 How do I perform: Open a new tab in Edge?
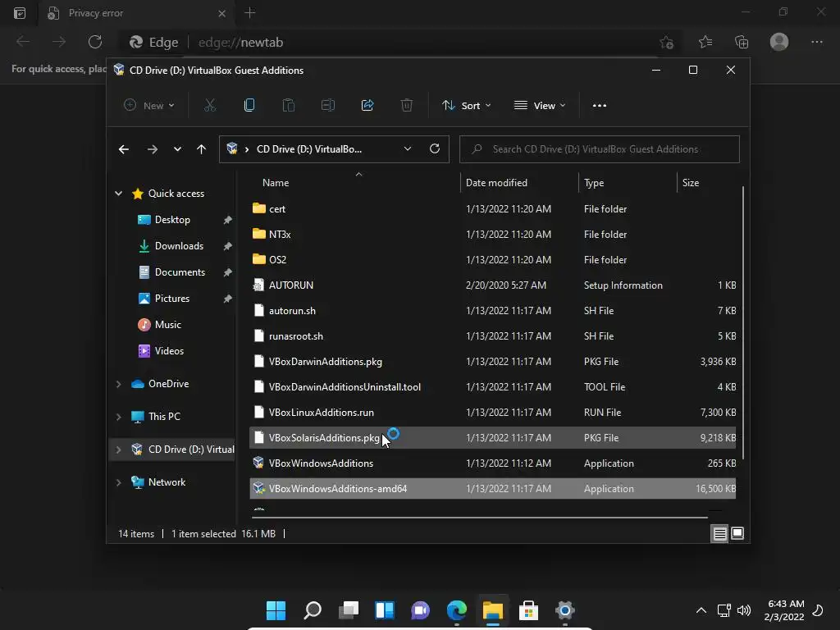click(249, 13)
